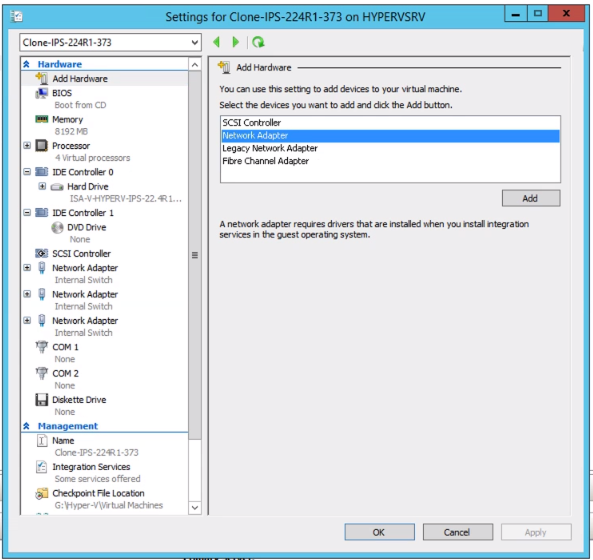Select Fibre Channel Adapter in device list

265,161
